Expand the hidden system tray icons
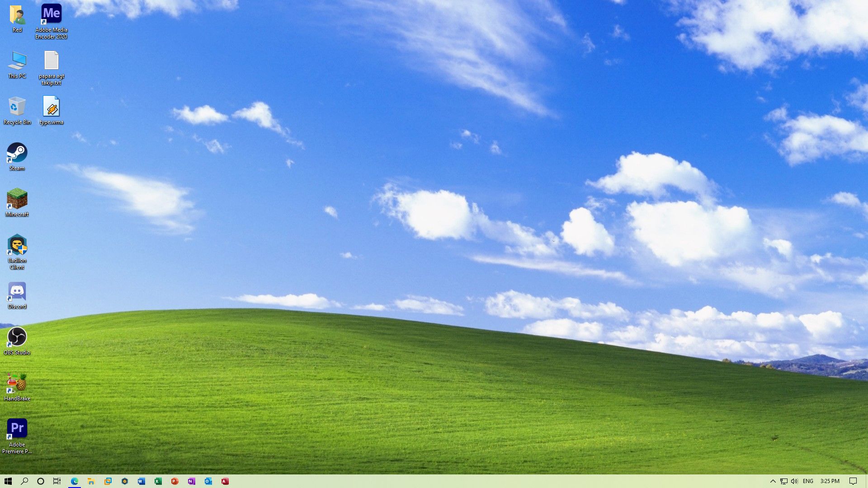 pos(773,481)
